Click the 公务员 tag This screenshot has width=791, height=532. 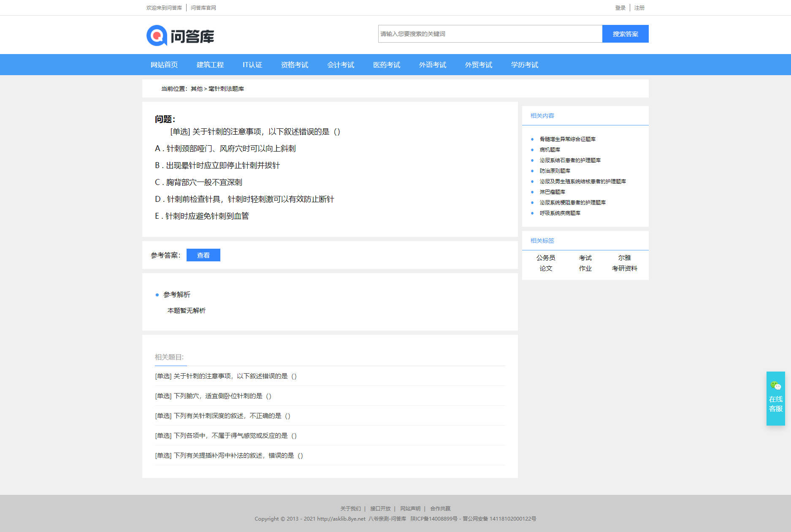(546, 258)
